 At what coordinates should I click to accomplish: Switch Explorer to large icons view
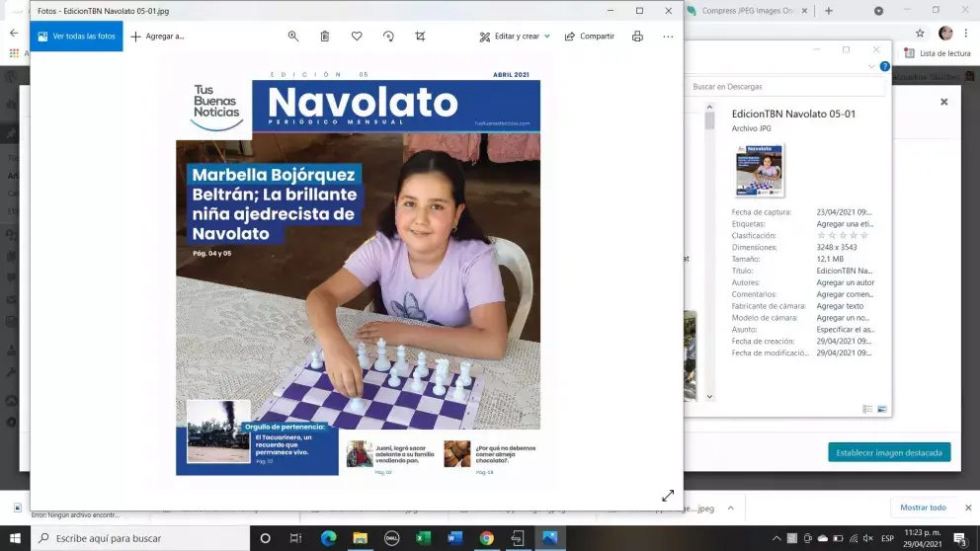pyautogui.click(x=882, y=409)
